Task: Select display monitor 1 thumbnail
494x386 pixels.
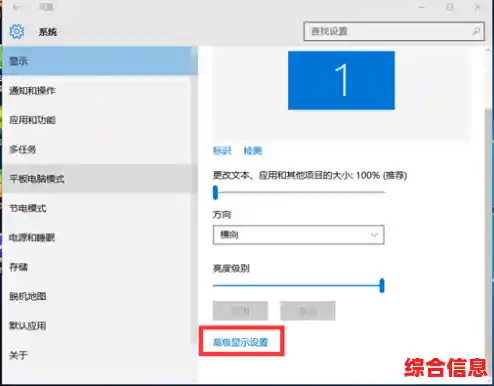Action: point(341,80)
